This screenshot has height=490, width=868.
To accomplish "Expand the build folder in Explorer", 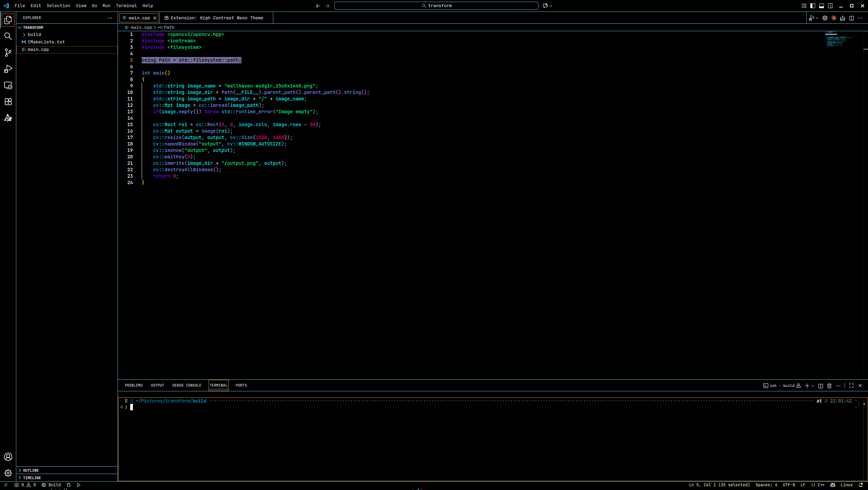I will (34, 35).
